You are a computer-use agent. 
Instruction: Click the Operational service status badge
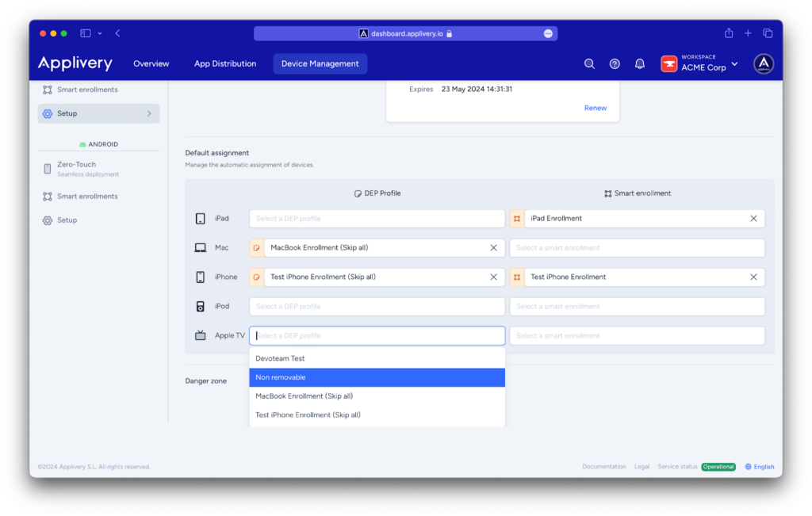pos(718,467)
